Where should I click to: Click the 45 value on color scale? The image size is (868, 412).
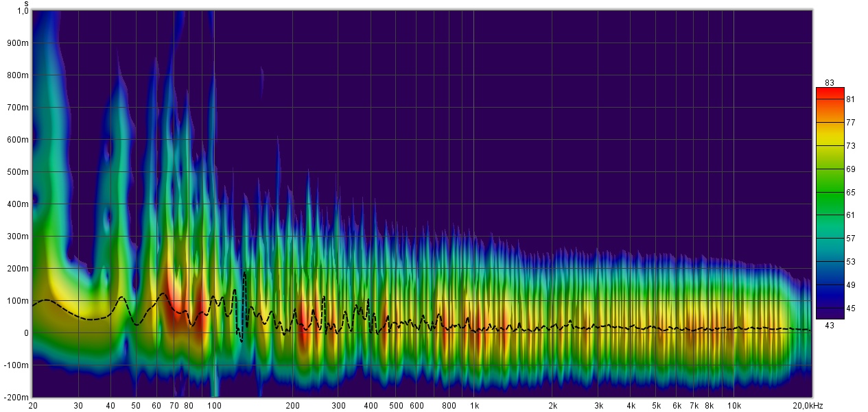click(851, 308)
